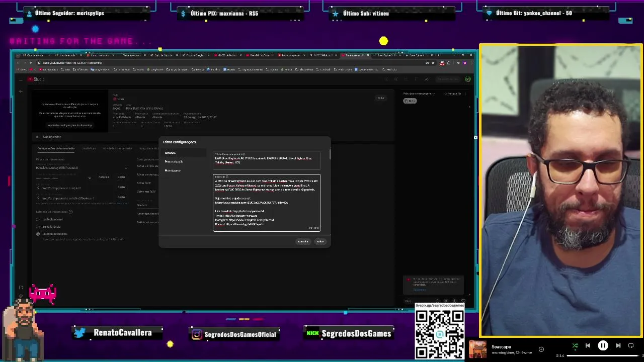Click browser reload page icon
Screen dimensions: 644x362
31,63
